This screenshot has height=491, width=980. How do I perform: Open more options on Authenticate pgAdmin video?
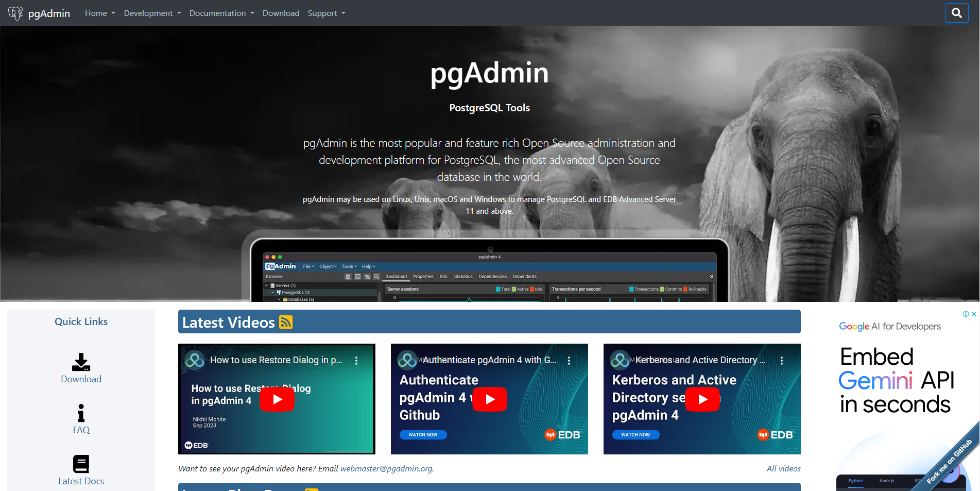pos(569,361)
